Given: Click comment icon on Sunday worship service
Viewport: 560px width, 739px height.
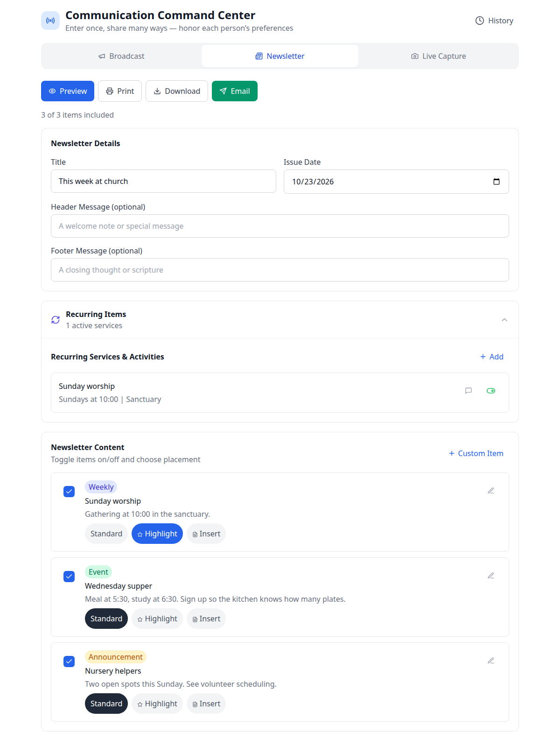Looking at the screenshot, I should [469, 391].
